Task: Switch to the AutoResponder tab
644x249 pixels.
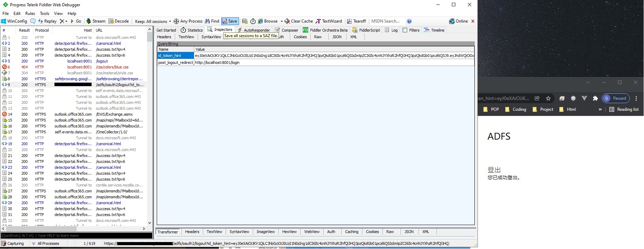Action: (254, 30)
